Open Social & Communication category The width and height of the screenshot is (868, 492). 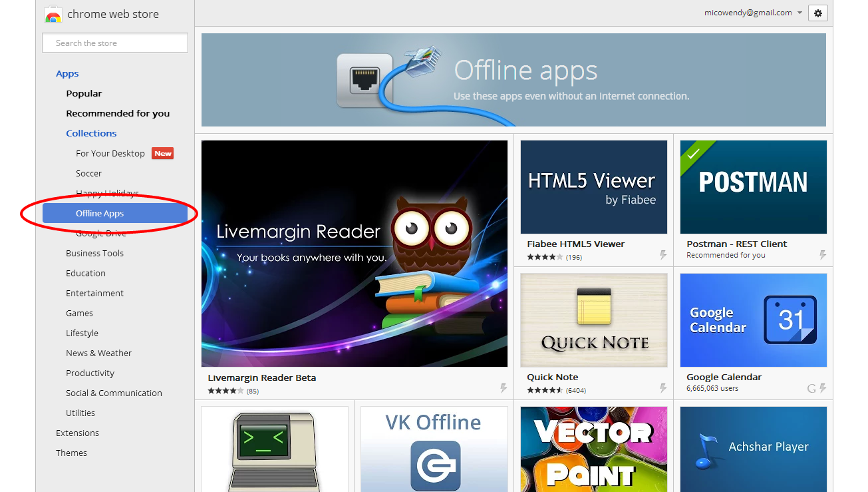point(114,393)
